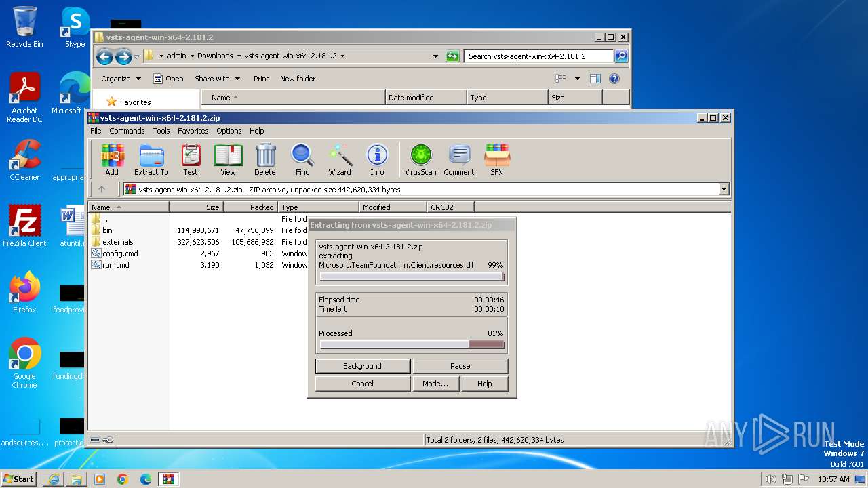Click the WinRAR taskbar button
868x488 pixels.
(x=168, y=479)
